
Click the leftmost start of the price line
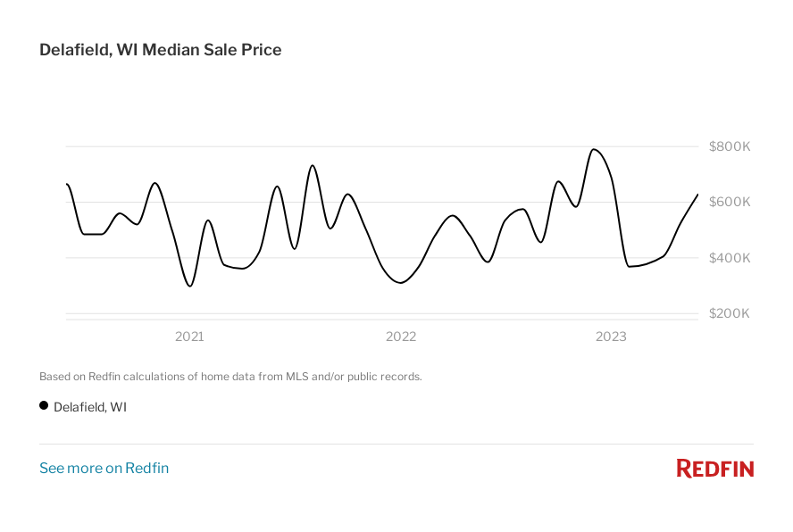point(67,184)
